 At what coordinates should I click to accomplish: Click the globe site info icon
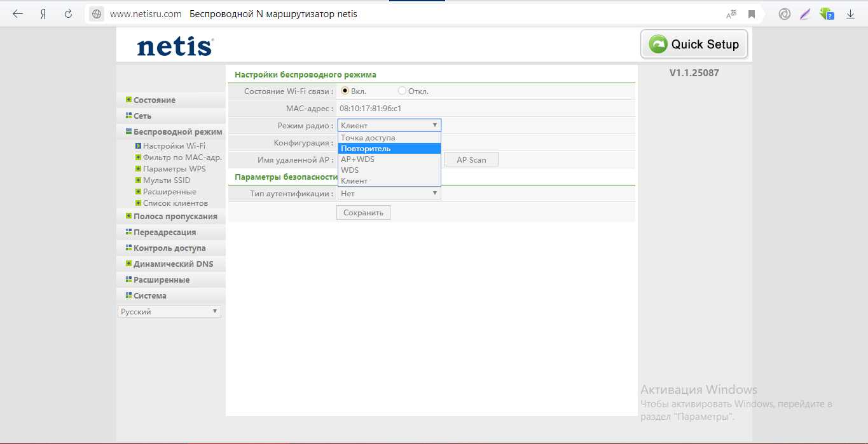pos(97,14)
